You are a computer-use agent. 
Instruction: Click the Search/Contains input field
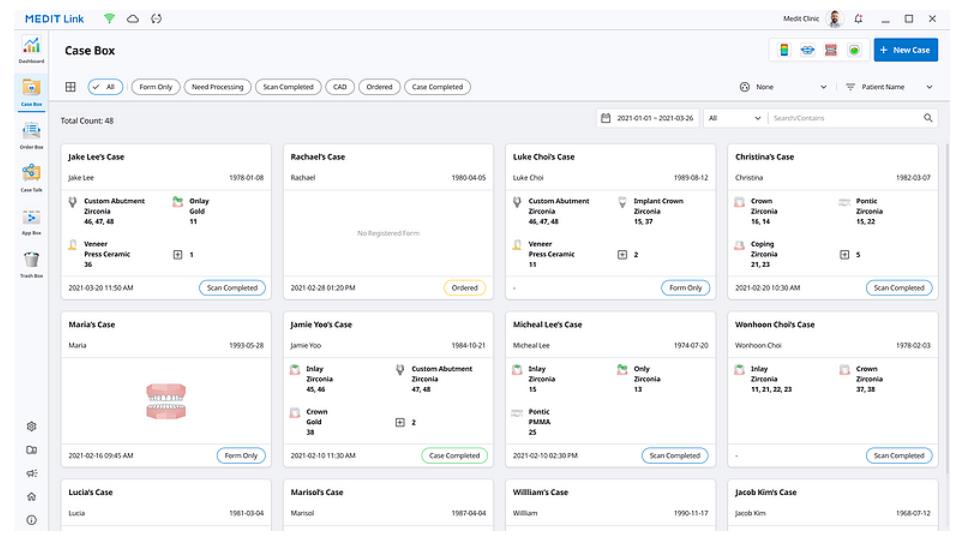pyautogui.click(x=845, y=118)
